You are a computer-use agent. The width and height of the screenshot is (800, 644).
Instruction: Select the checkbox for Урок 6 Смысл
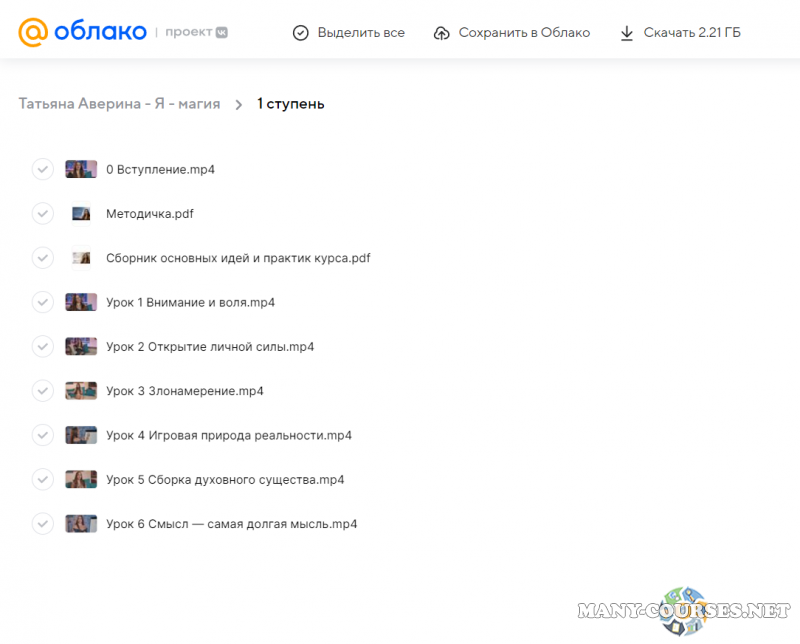(x=43, y=523)
